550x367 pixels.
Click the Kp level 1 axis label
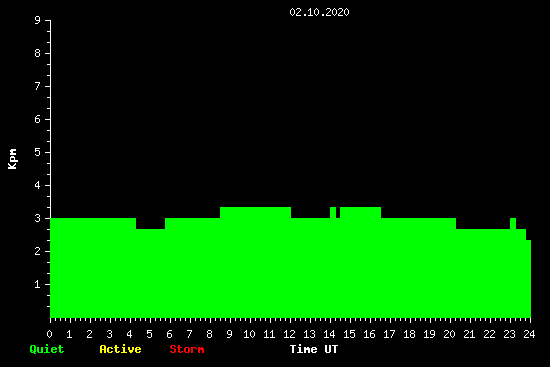38,284
